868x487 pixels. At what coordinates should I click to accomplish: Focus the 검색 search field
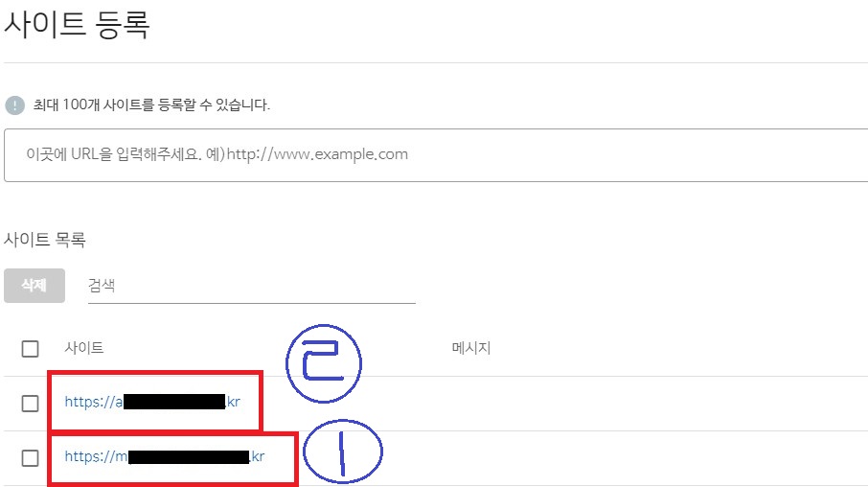coord(252,286)
